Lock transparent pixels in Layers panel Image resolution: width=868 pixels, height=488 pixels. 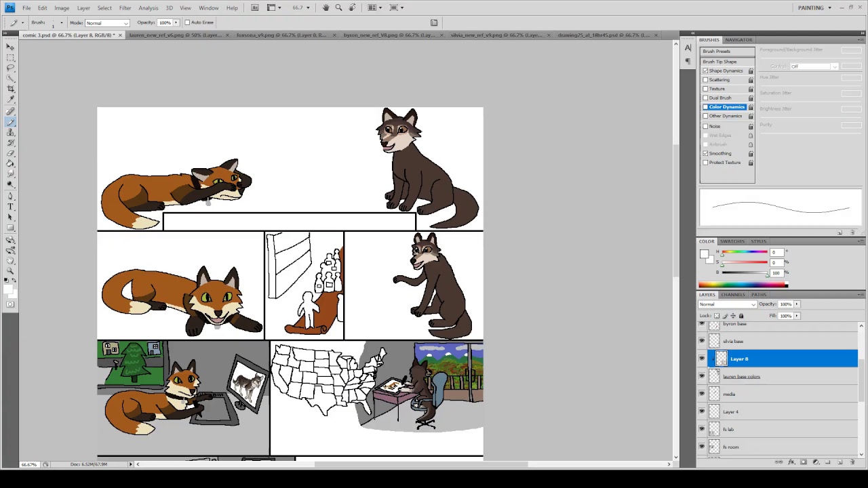(717, 316)
